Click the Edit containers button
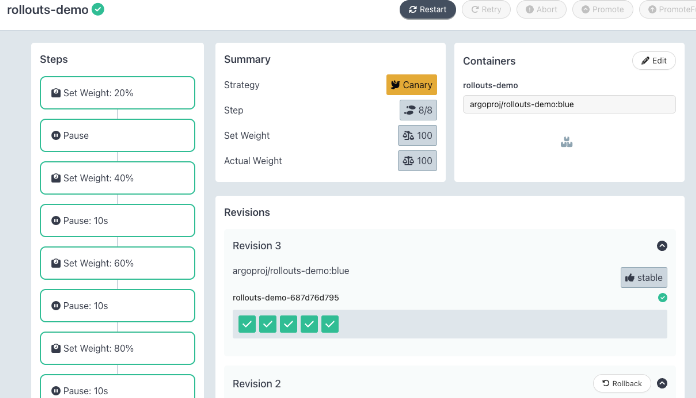The height and width of the screenshot is (398, 696). click(654, 61)
